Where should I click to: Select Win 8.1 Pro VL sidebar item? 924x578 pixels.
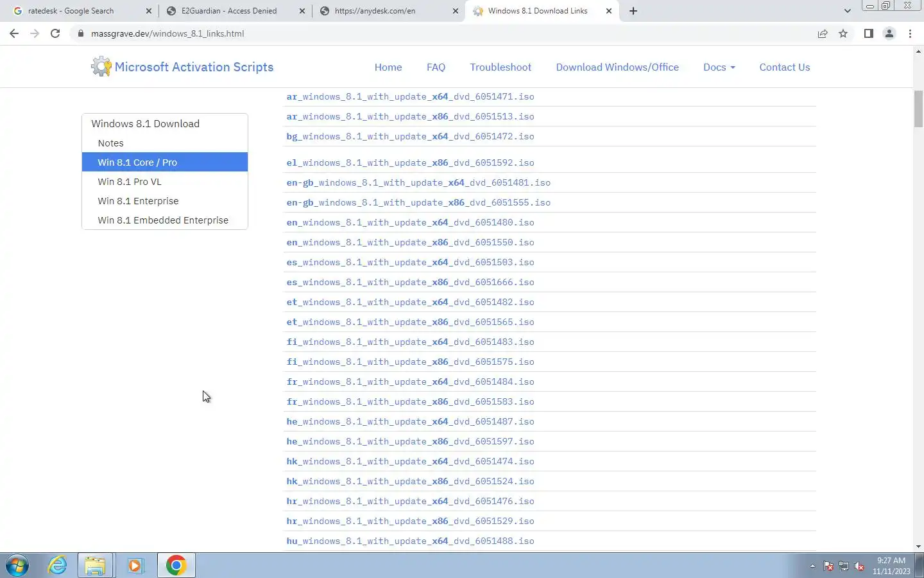click(x=165, y=182)
